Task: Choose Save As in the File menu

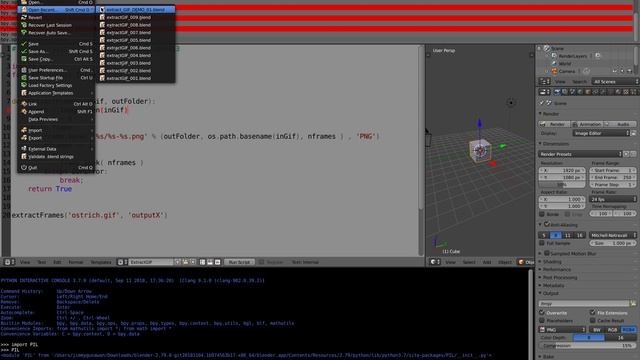Action: [x=56, y=51]
